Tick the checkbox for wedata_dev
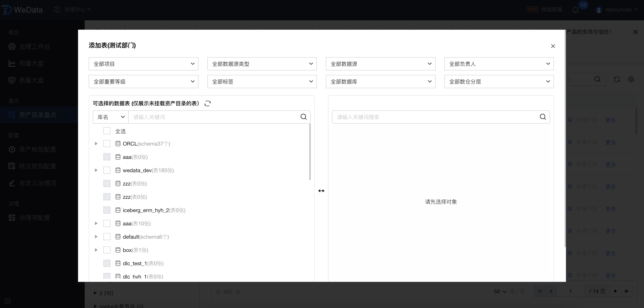The height and width of the screenshot is (308, 644). point(107,170)
